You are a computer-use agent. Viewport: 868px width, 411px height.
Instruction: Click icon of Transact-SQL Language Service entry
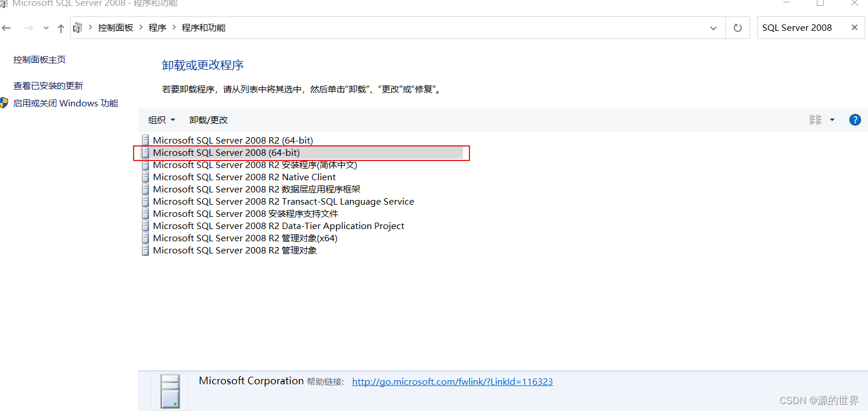145,202
